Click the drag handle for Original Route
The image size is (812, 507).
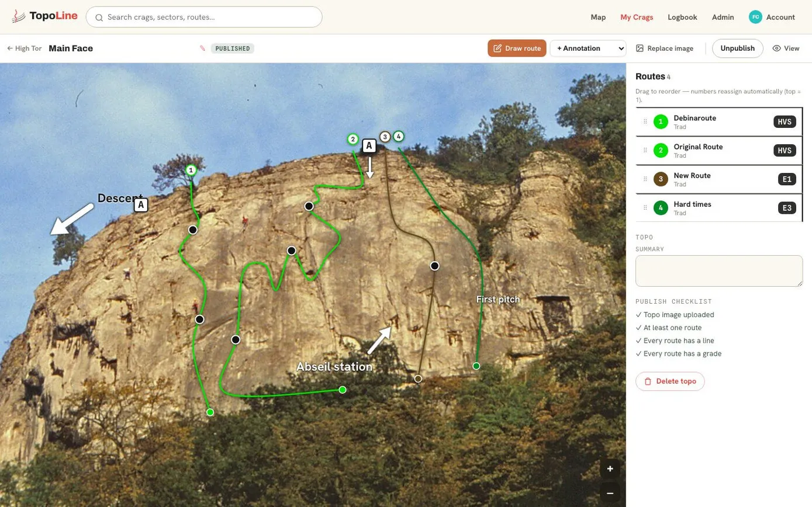click(645, 150)
